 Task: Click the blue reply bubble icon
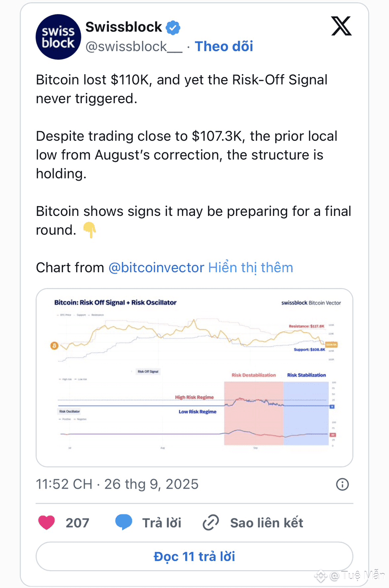click(124, 522)
